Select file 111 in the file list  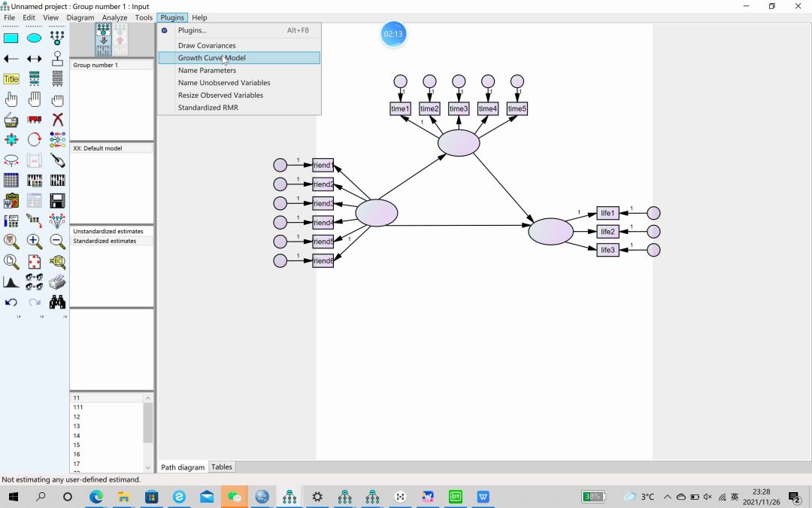click(78, 407)
